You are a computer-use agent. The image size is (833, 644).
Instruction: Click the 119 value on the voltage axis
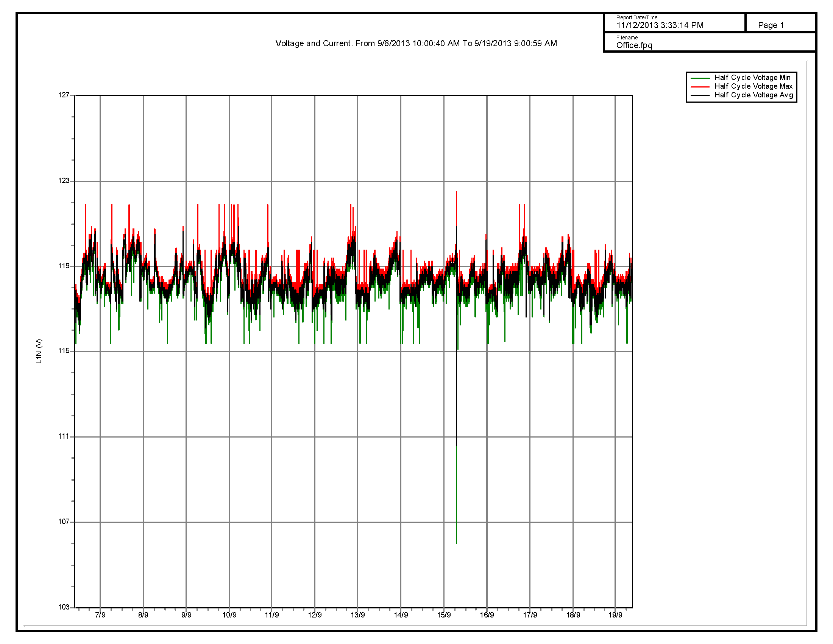tap(64, 266)
